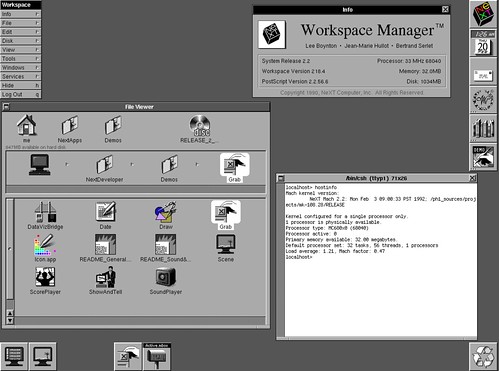Image resolution: width=499 pixels, height=371 pixels.
Task: Click the terminal localhost> prompt line
Action: pos(299,257)
